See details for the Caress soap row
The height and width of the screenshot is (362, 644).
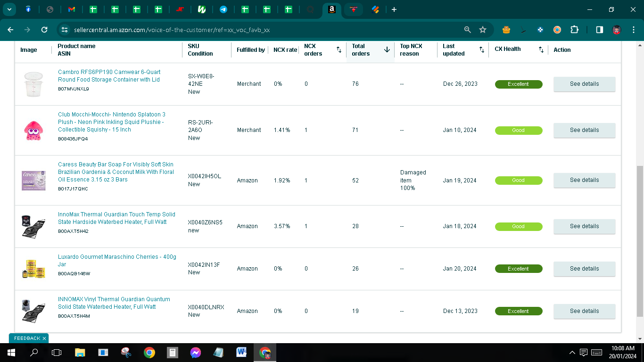pos(584,180)
